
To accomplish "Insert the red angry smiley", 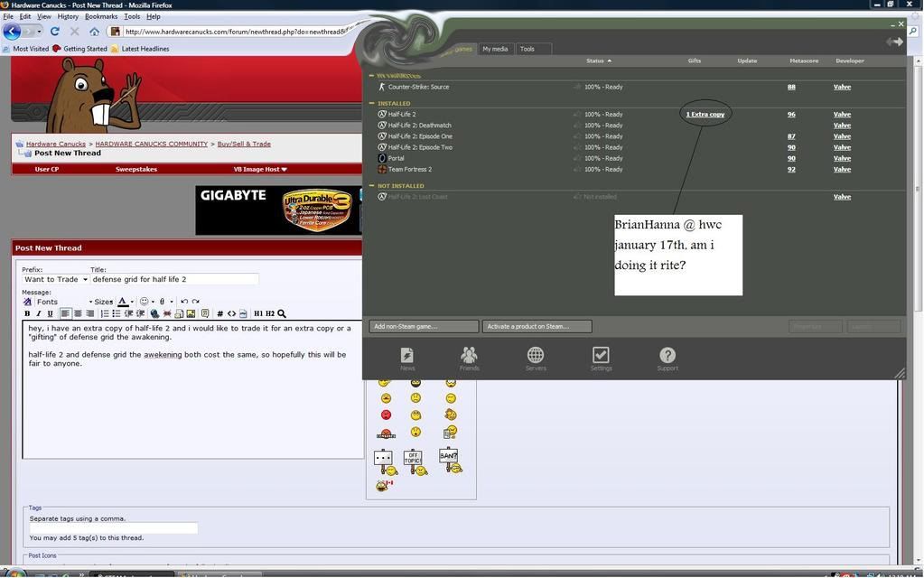I will [386, 415].
